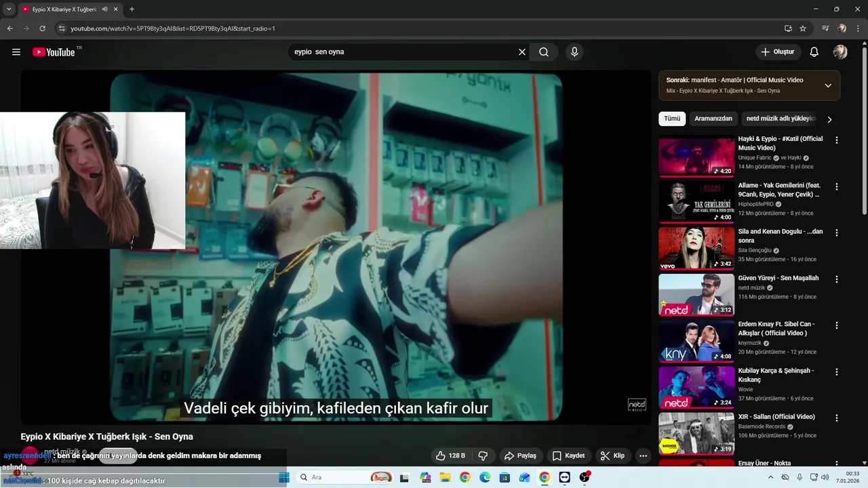
Task: Run search with magnifier button
Action: (x=544, y=52)
